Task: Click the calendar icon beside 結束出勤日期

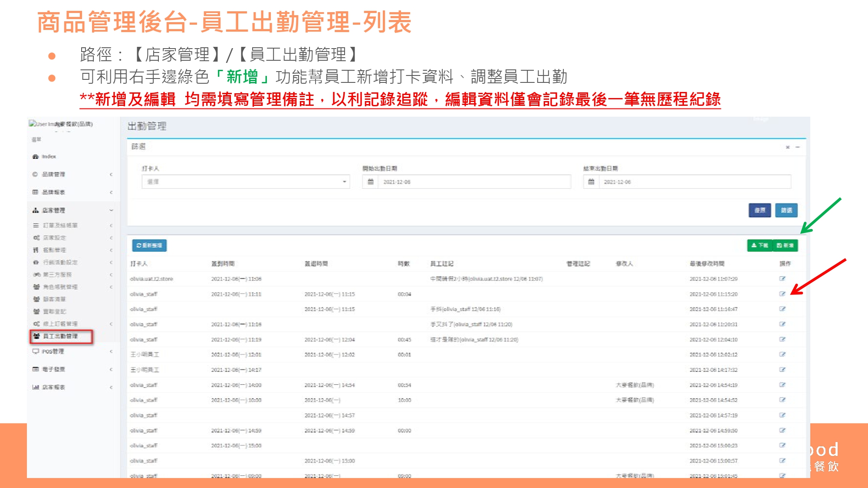Action: [x=591, y=182]
